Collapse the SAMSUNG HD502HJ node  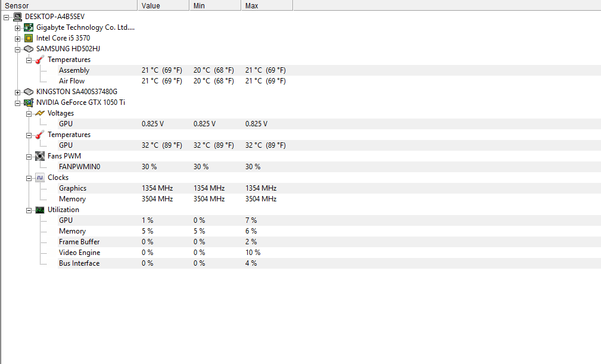pyautogui.click(x=18, y=49)
